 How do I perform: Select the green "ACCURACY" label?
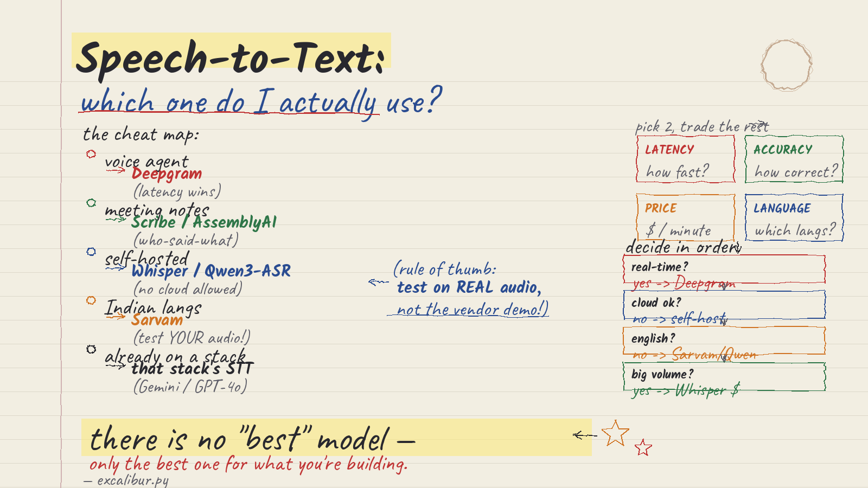coord(783,150)
